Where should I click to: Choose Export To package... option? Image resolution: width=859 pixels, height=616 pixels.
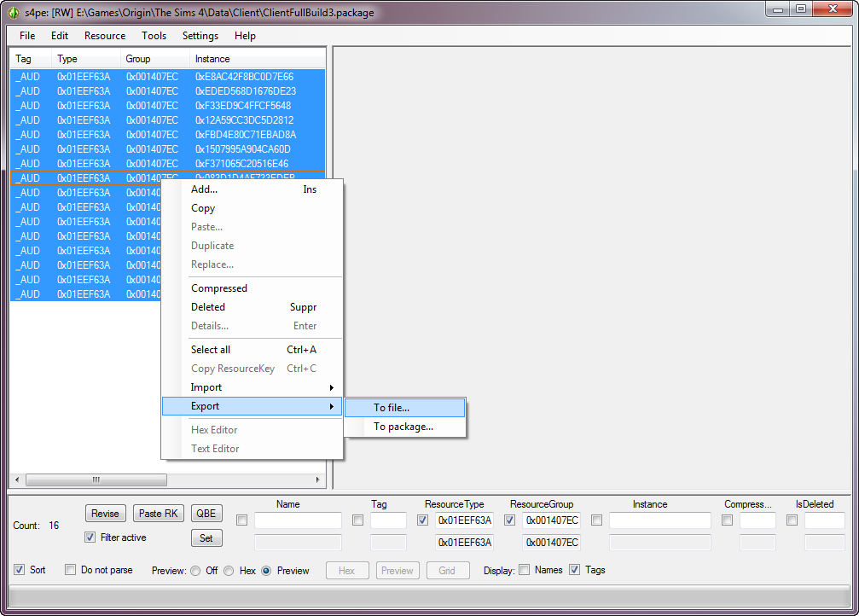[x=405, y=427]
